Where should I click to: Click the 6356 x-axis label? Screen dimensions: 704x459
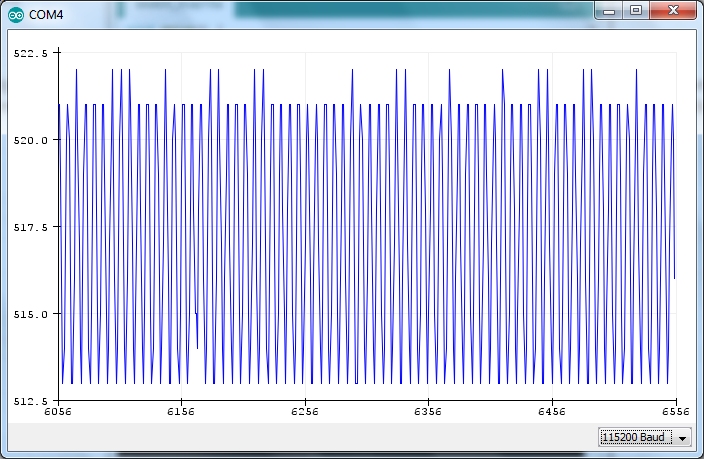(x=428, y=412)
